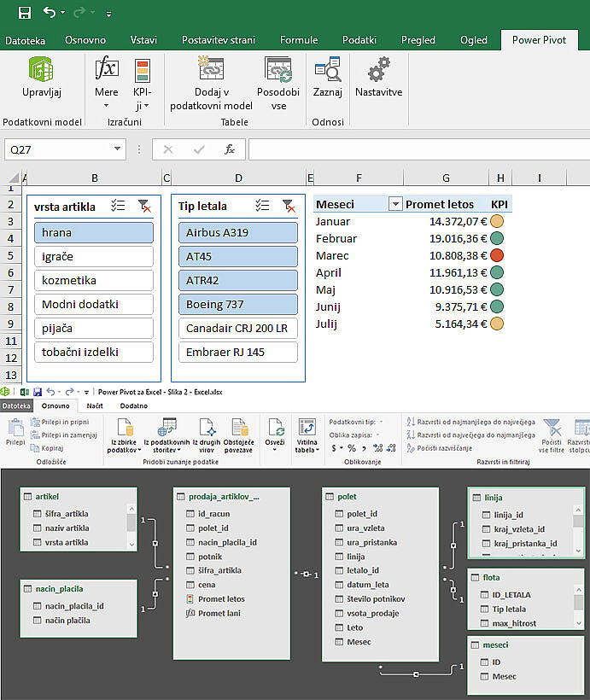The height and width of the screenshot is (700, 590).
Task: Click into the formula bar input
Action: click(x=419, y=149)
